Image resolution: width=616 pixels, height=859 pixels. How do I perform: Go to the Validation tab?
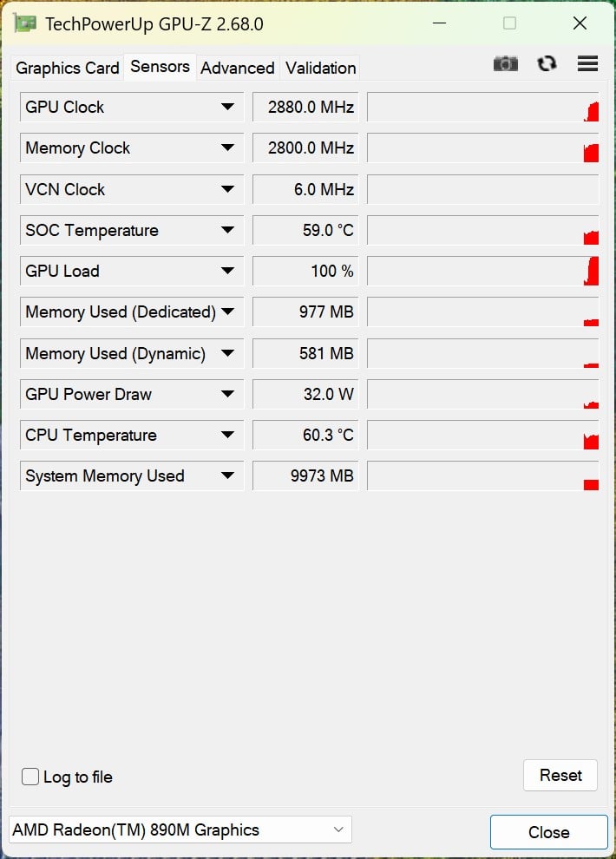(x=321, y=68)
